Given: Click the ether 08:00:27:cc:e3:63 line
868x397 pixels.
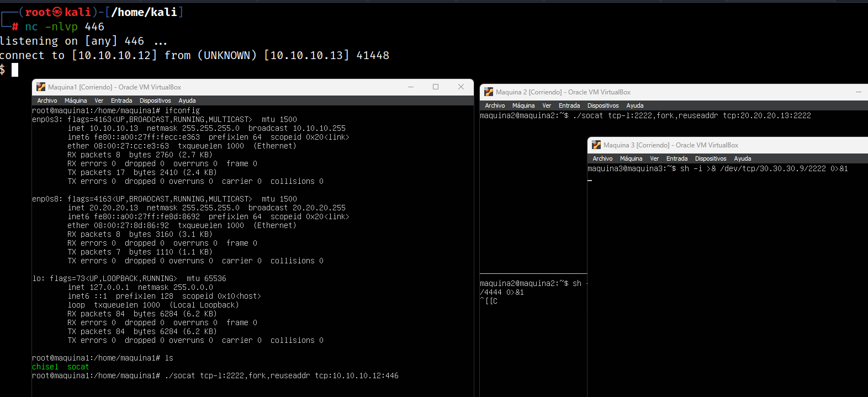Looking at the screenshot, I should click(x=182, y=146).
